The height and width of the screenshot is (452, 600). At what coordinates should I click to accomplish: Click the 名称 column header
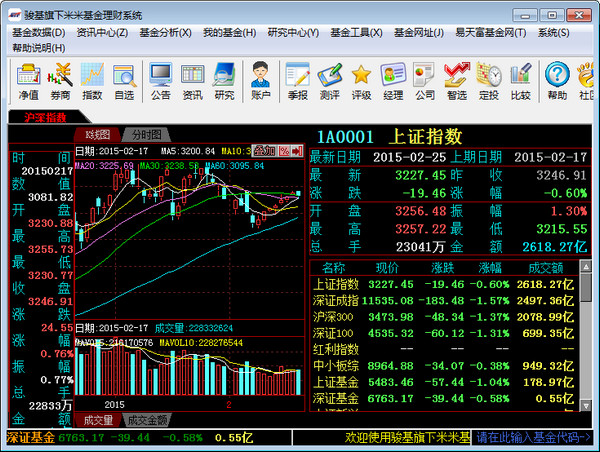333,268
